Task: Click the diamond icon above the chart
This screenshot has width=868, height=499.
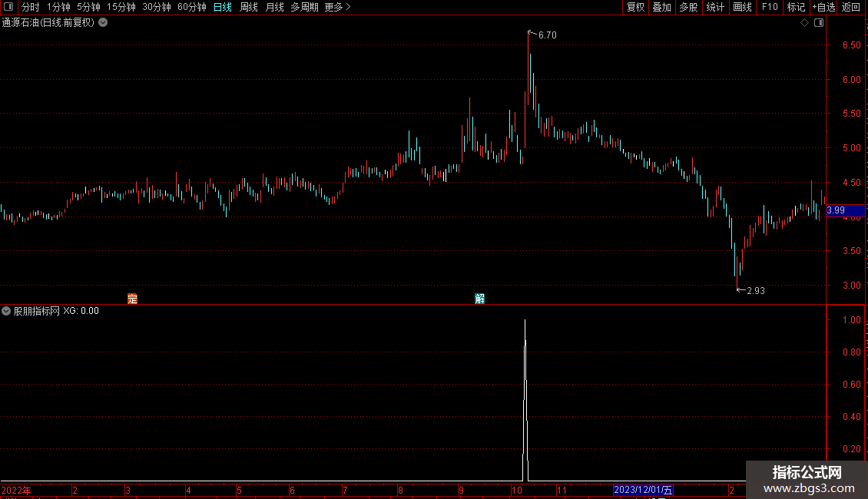Action: [805, 23]
